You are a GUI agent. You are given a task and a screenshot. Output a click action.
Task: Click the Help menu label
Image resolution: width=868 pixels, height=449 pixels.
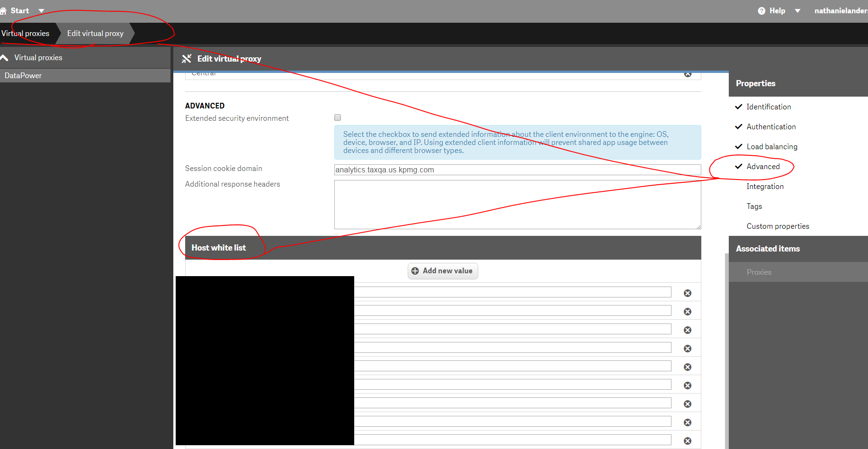click(x=777, y=11)
